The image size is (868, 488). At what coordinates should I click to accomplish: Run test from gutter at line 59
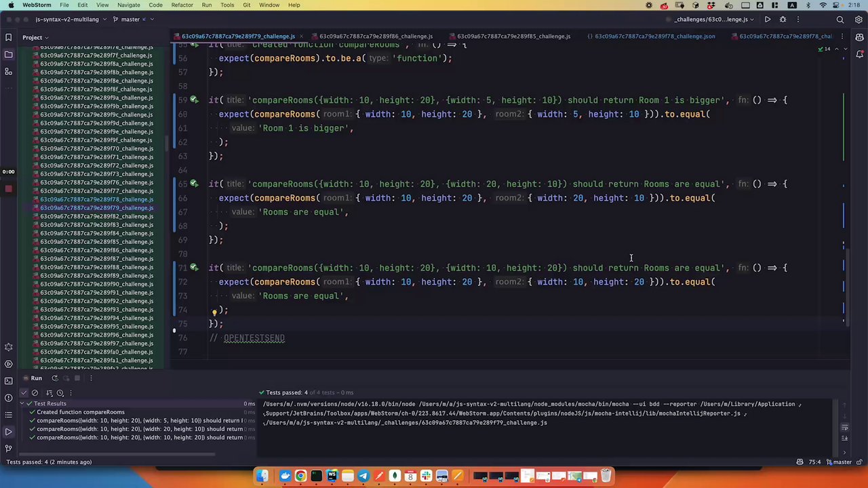pyautogui.click(x=194, y=100)
